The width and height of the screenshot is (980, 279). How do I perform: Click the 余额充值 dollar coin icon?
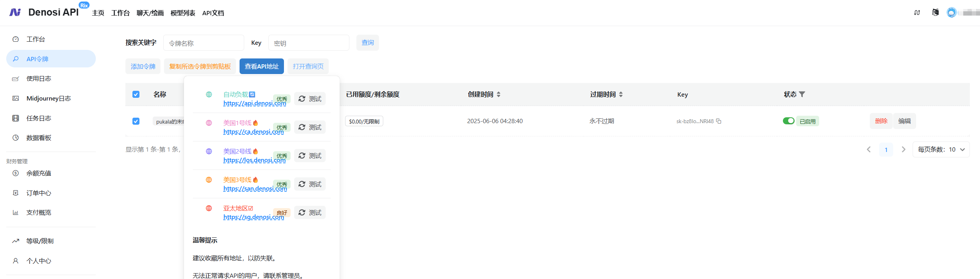pos(16,173)
